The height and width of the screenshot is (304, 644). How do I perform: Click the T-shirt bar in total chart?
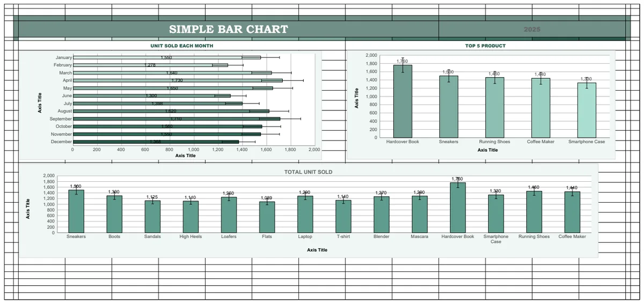tap(343, 217)
